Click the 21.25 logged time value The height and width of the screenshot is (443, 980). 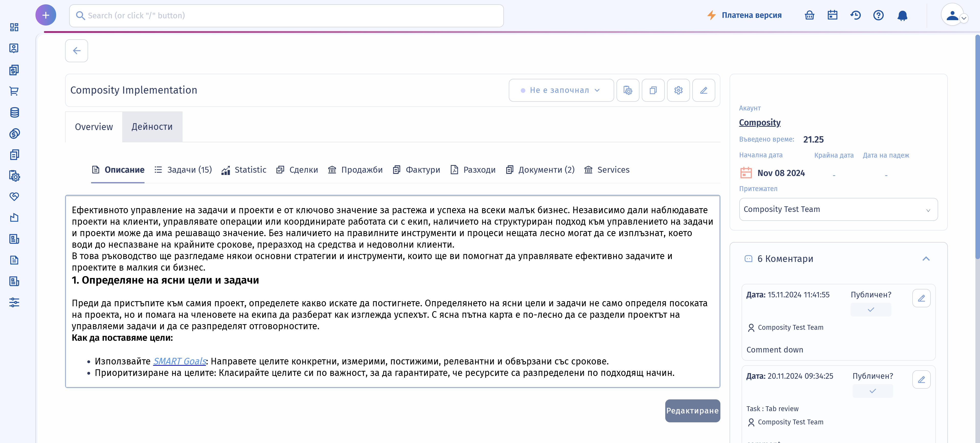813,140
